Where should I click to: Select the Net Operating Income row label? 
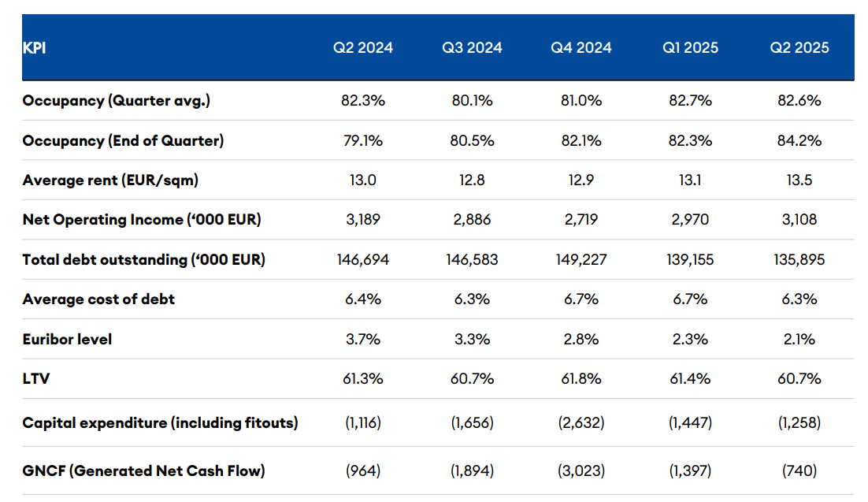tap(142, 220)
